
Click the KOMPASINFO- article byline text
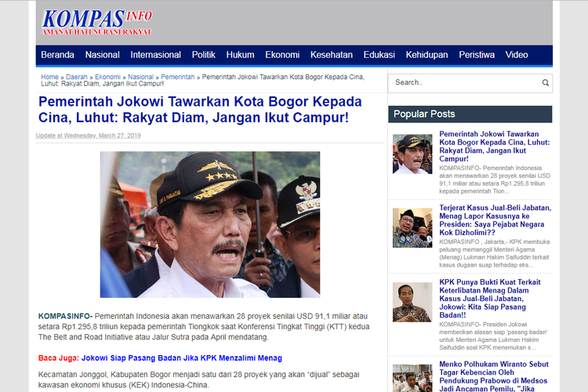pos(65,316)
